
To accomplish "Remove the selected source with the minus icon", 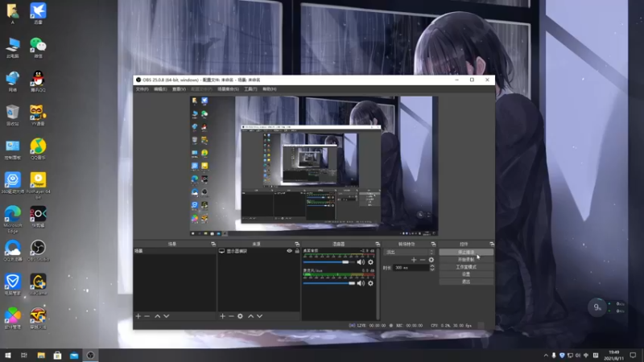I will tap(231, 316).
